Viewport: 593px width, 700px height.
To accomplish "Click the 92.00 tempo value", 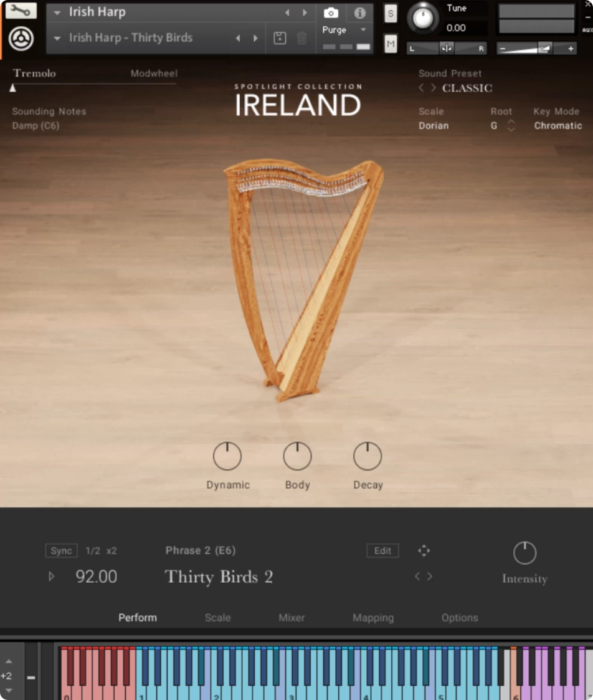I will [97, 577].
